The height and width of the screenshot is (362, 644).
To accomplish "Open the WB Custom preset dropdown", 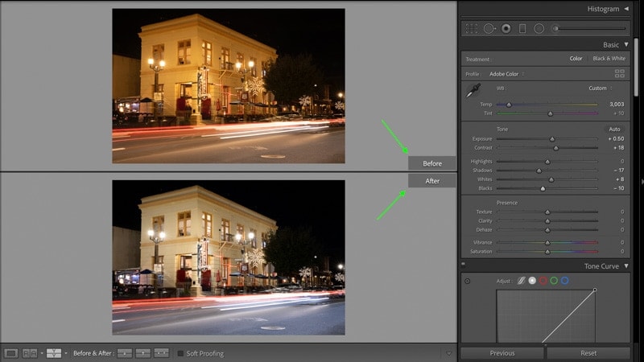I will click(600, 88).
